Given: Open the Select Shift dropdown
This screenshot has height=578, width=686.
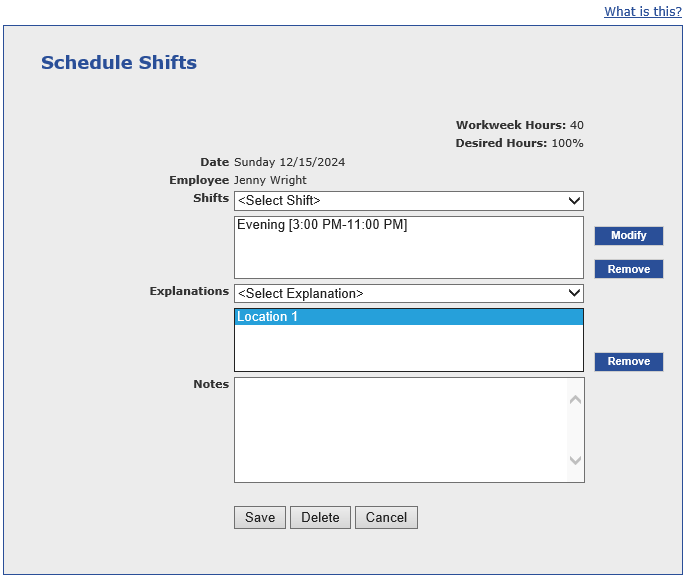Looking at the screenshot, I should tap(408, 201).
